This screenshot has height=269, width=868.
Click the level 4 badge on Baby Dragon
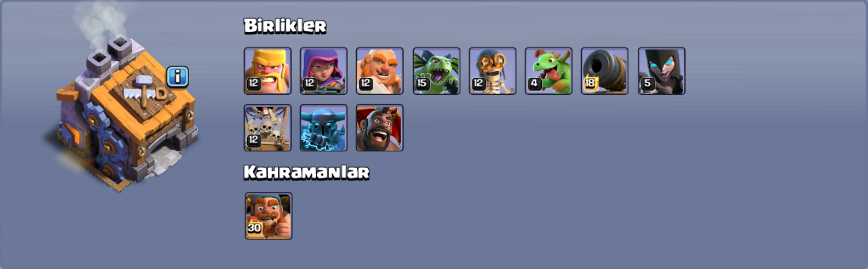tap(534, 84)
